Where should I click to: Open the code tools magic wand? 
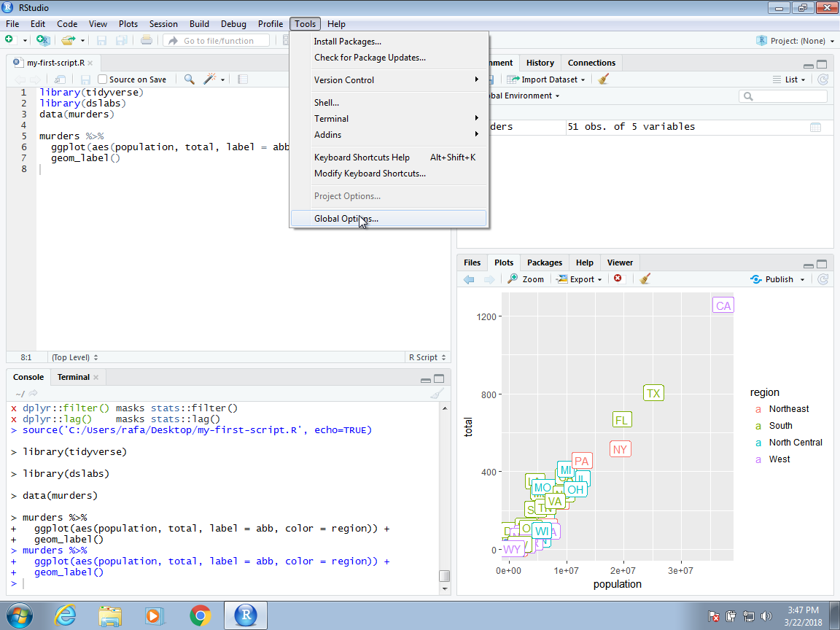point(208,79)
